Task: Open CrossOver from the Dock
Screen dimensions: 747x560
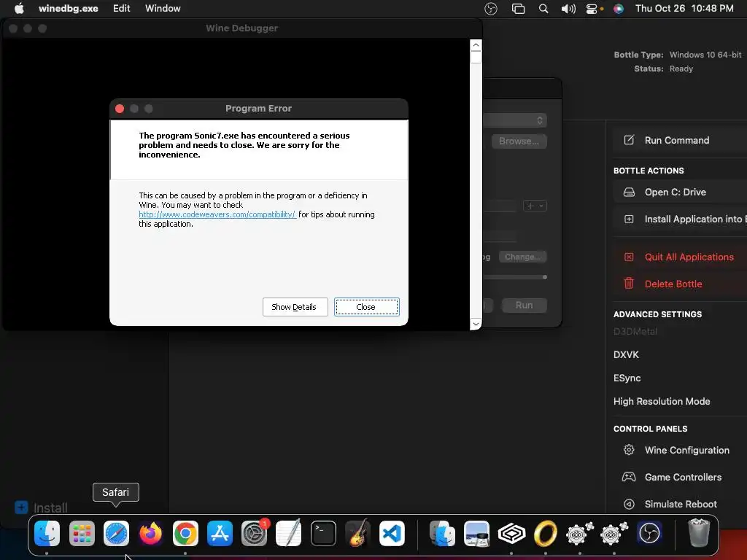Action: 511,533
